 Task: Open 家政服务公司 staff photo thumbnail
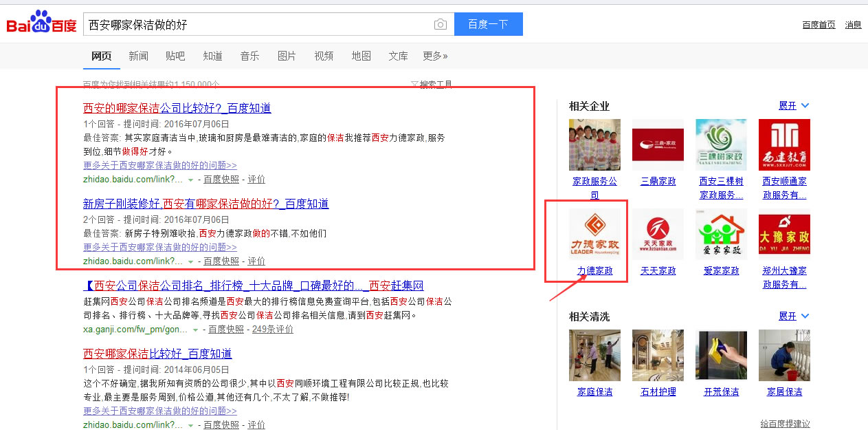pos(594,144)
